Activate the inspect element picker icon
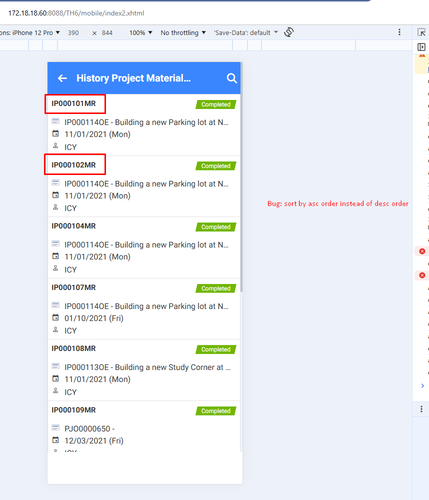The height and width of the screenshot is (500, 429). pos(421,32)
